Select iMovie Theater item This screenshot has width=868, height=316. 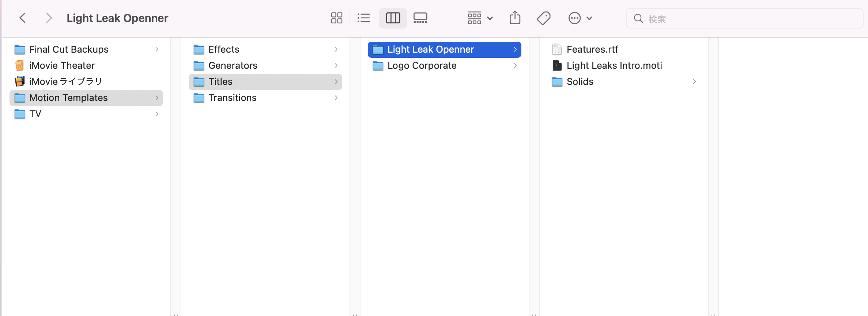pos(86,65)
